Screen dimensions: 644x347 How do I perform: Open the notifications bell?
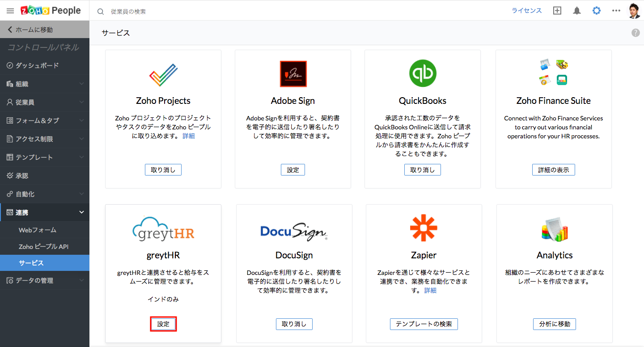point(577,11)
